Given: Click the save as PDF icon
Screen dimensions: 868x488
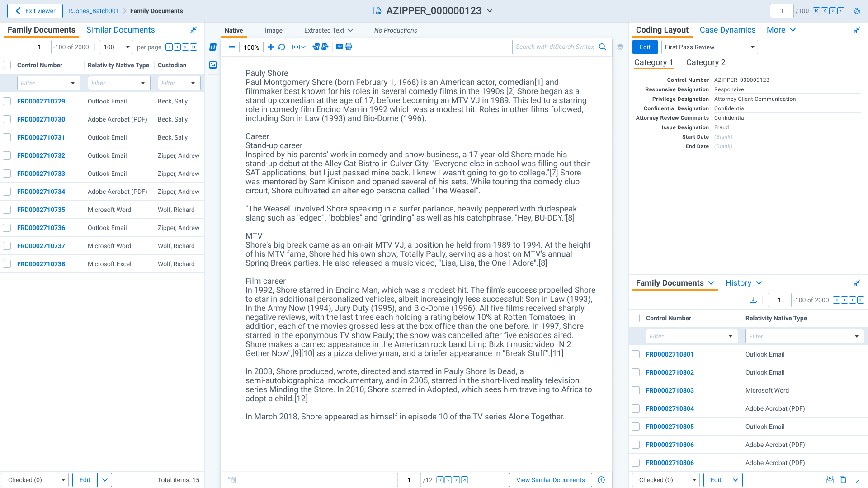Looking at the screenshot, I should pos(340,47).
